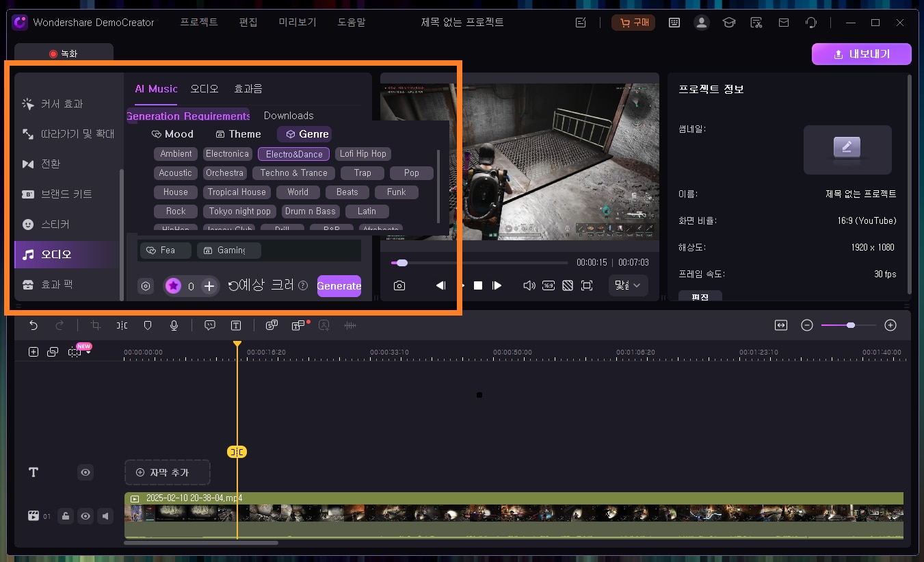Toggle visibility of video track 01
The width and height of the screenshot is (924, 562).
point(85,516)
